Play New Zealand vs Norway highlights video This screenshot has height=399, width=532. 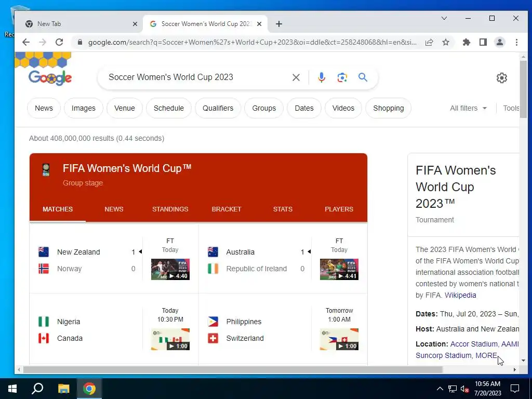(170, 270)
